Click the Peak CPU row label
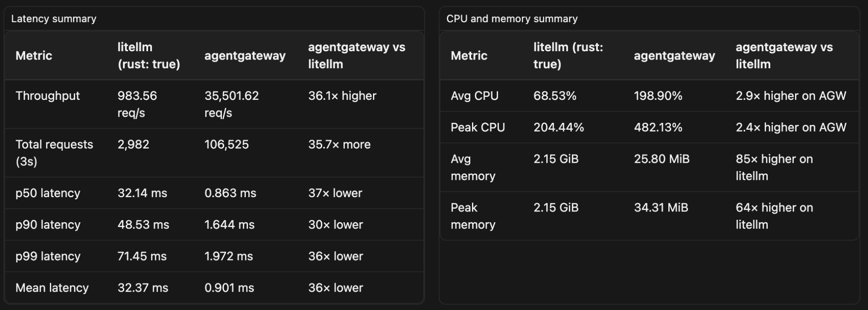This screenshot has width=868, height=310. [x=478, y=127]
